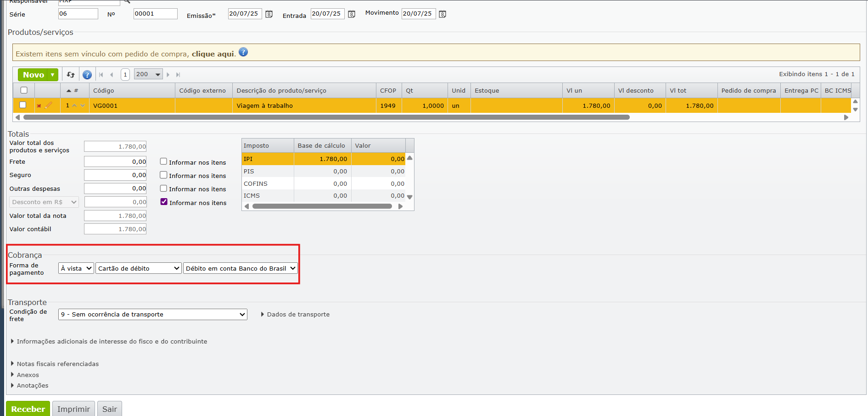Select the PIS row in tax table
Screen dimensions: 868x416
click(324, 171)
